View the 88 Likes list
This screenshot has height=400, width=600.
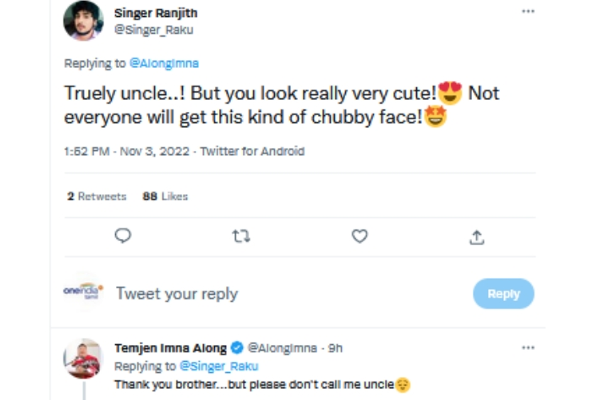coord(167,197)
